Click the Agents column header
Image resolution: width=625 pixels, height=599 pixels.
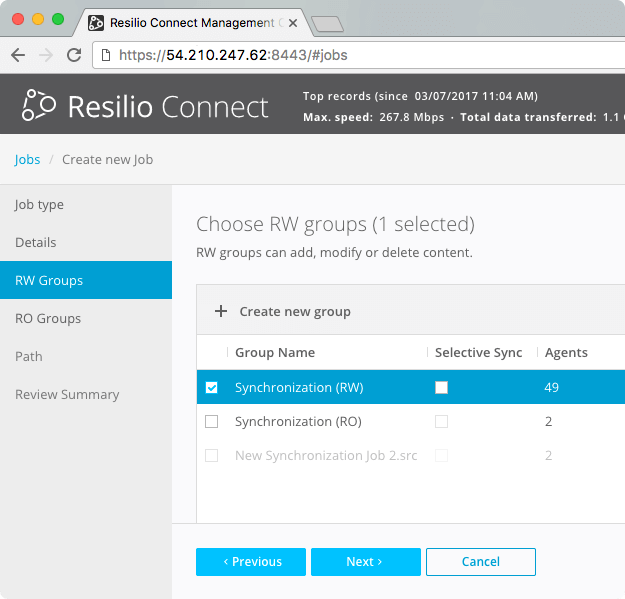pyautogui.click(x=566, y=352)
